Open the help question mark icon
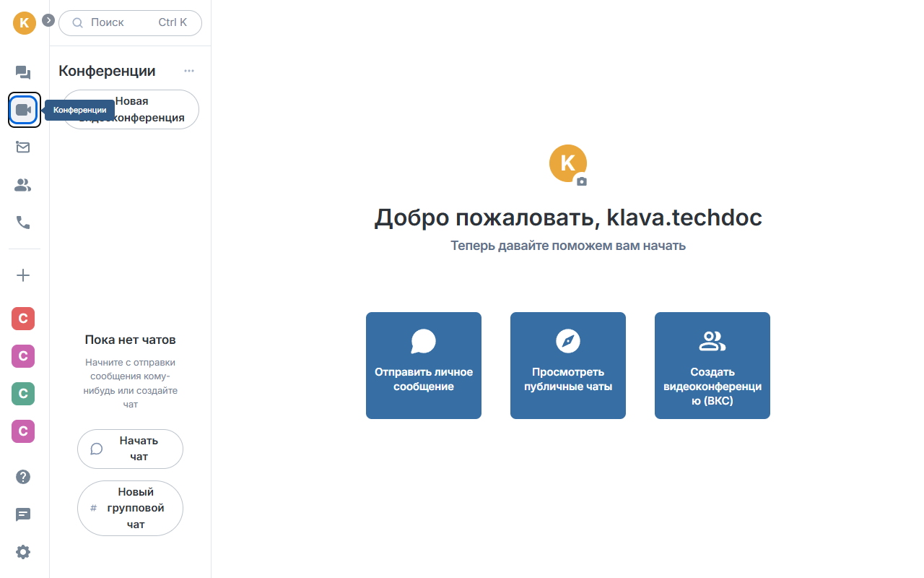 [x=23, y=477]
